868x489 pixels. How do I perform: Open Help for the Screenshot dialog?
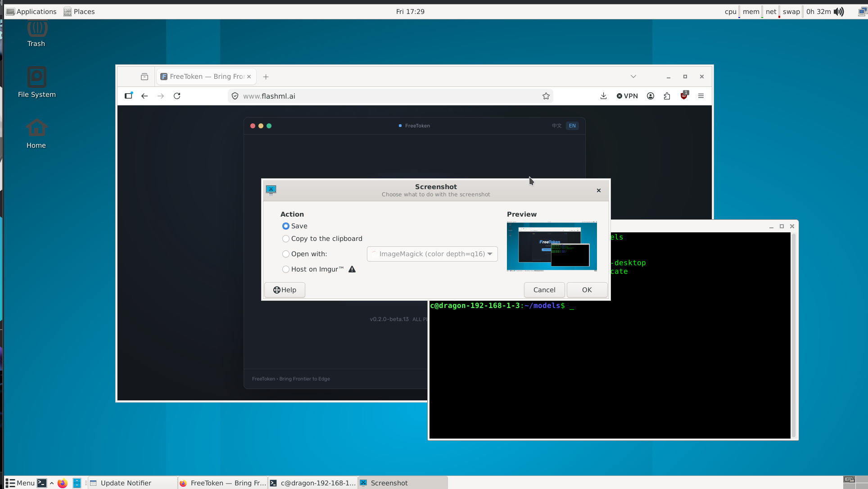tap(285, 290)
